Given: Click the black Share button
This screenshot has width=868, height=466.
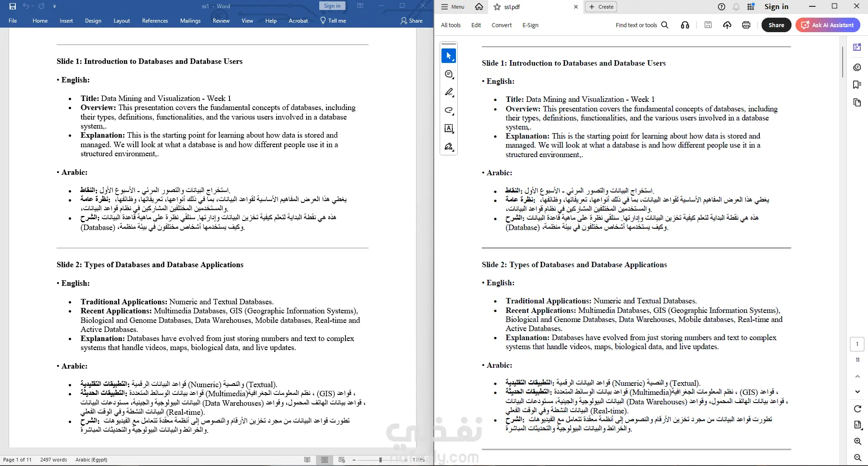Looking at the screenshot, I should pos(776,25).
